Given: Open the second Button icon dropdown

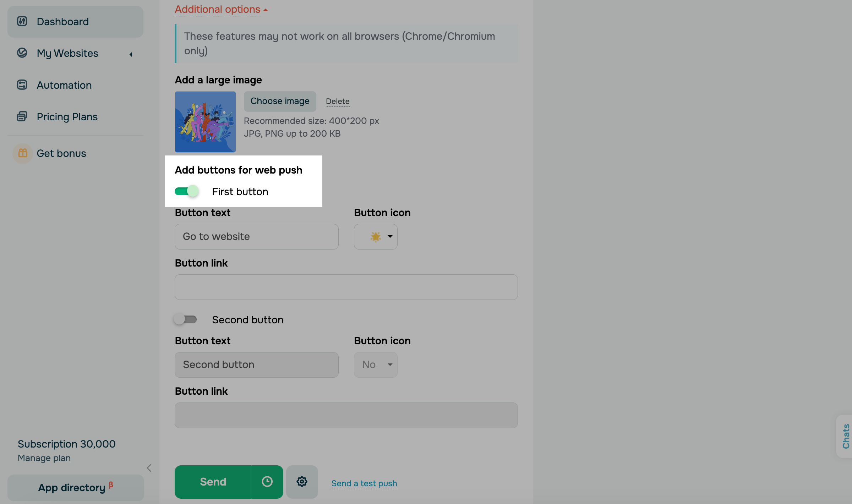Looking at the screenshot, I should (376, 365).
